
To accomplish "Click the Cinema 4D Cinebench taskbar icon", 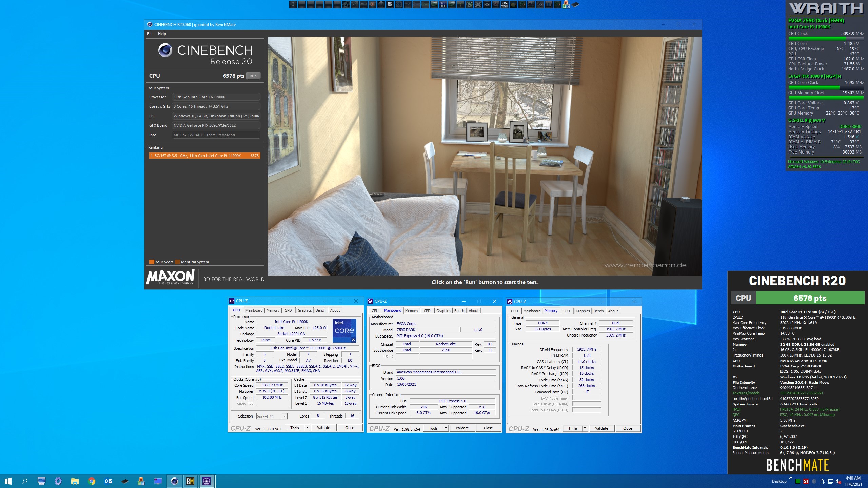I will 174,481.
